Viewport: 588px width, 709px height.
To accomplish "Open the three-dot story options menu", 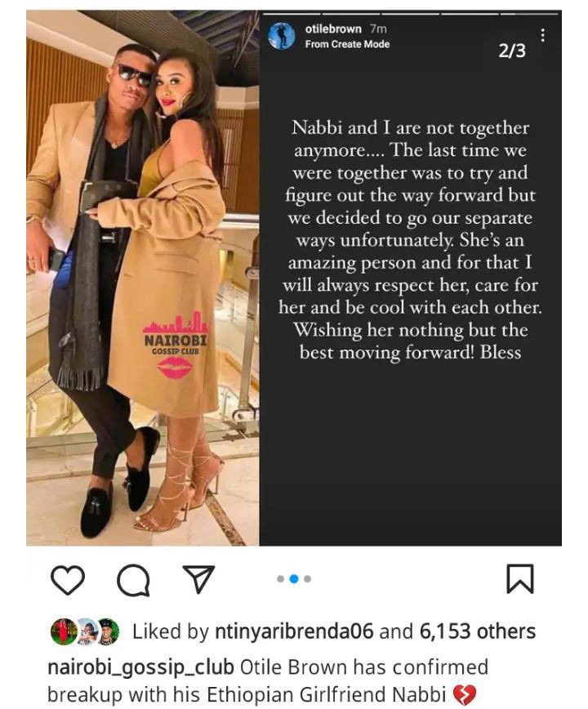I will coord(542,35).
